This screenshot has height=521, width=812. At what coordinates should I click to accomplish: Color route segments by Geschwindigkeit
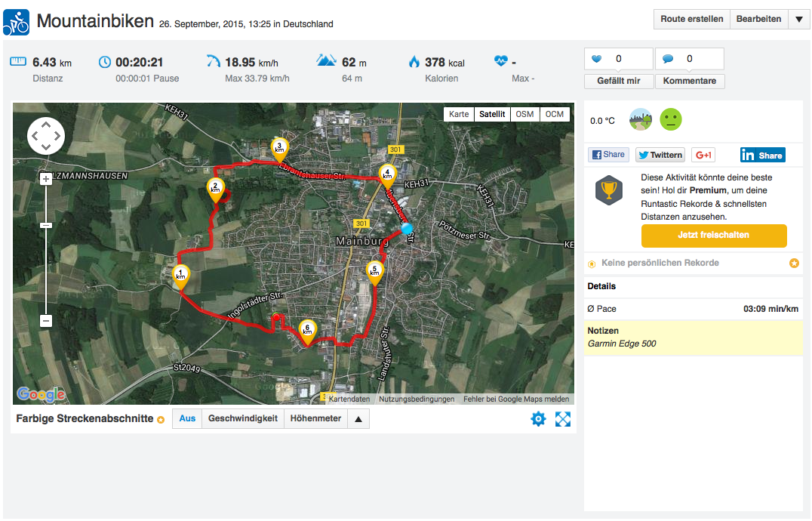(x=243, y=418)
